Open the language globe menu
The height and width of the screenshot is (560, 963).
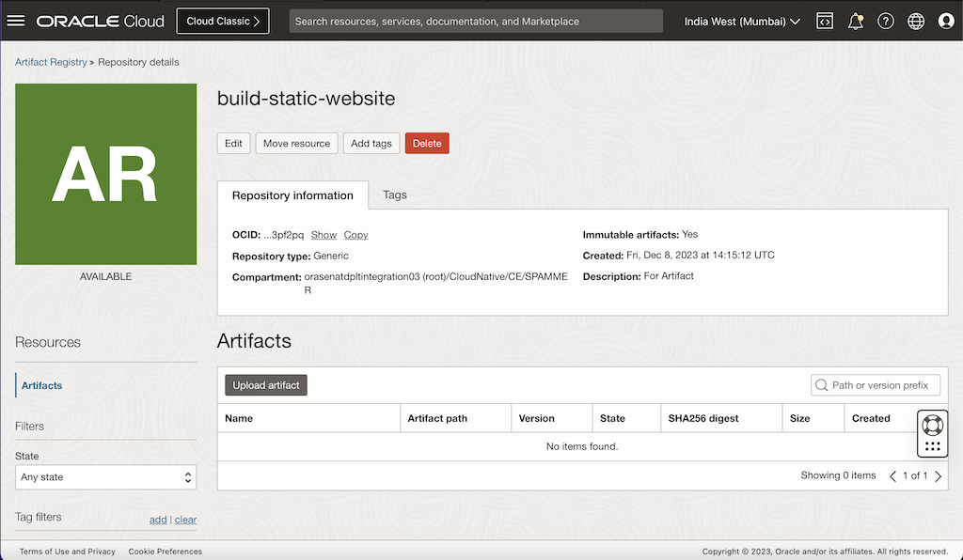tap(916, 21)
